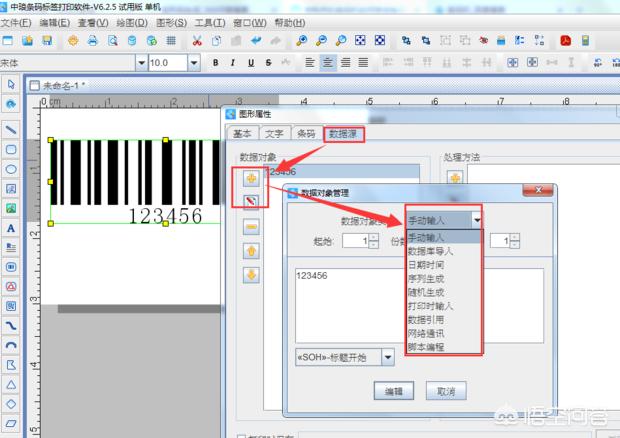
Task: Set text alignment to right
Action: (x=346, y=62)
